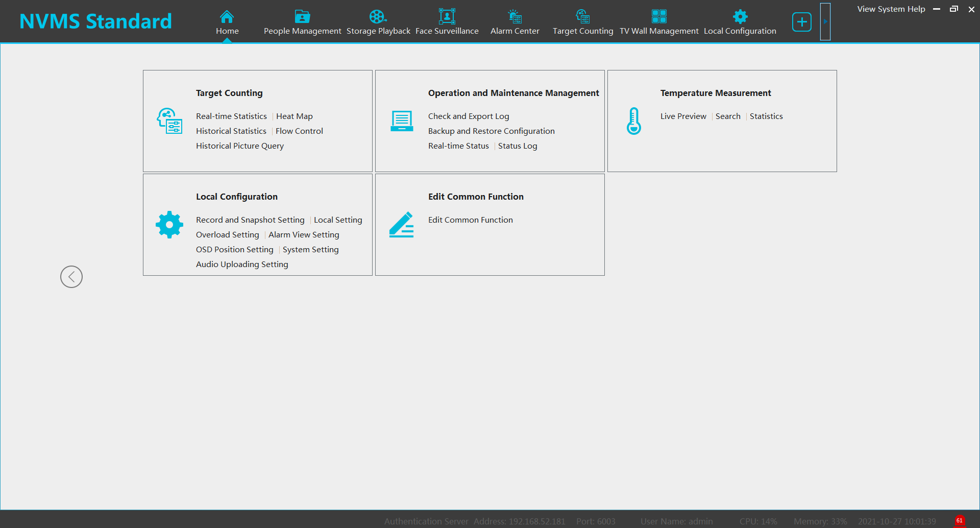The image size is (980, 528).
Task: Switch to Local Configuration toolbar tab
Action: point(740,23)
